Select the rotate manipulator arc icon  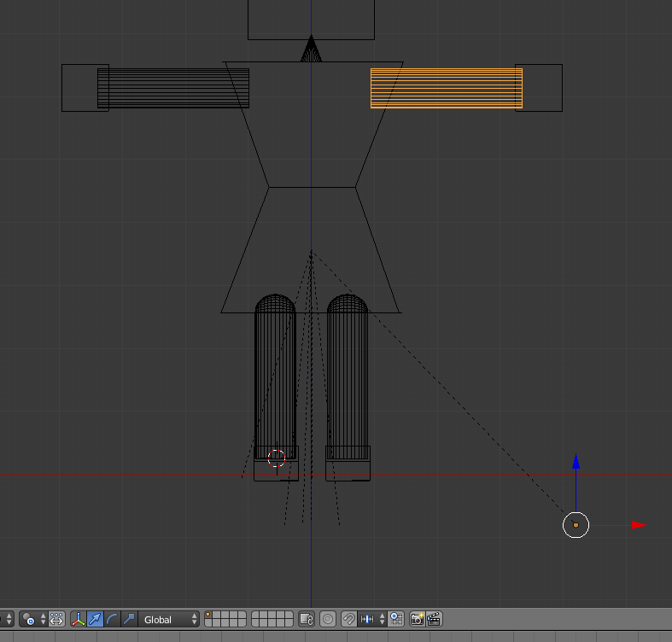(x=112, y=619)
